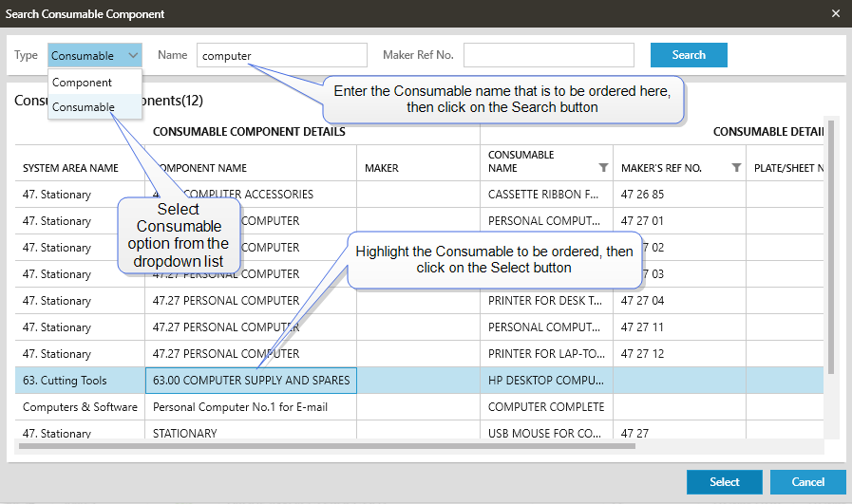Click the vertical scrollbar of the table

tap(830, 247)
